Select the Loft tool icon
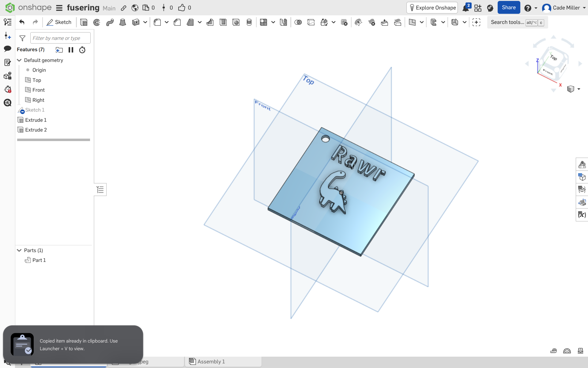 (123, 22)
